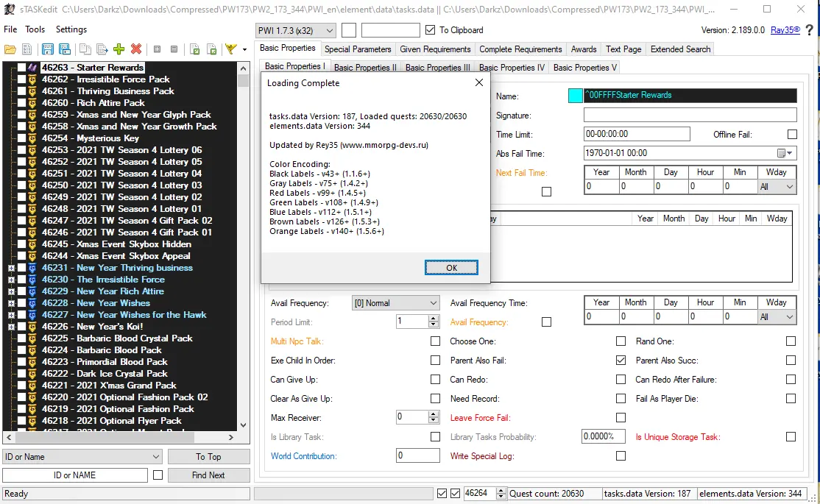Screen dimensions: 820x504
Task: Click the second page icon with a green arrow
Action: click(212, 50)
